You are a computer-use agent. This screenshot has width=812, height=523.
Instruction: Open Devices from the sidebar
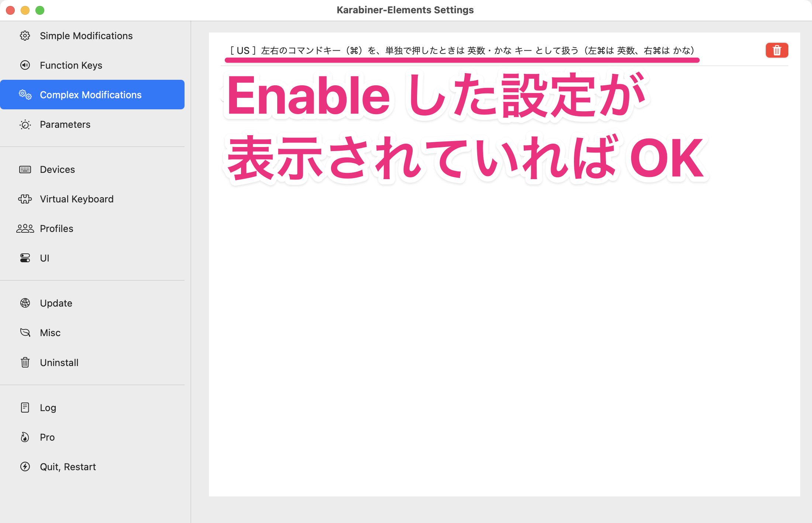[x=57, y=169]
